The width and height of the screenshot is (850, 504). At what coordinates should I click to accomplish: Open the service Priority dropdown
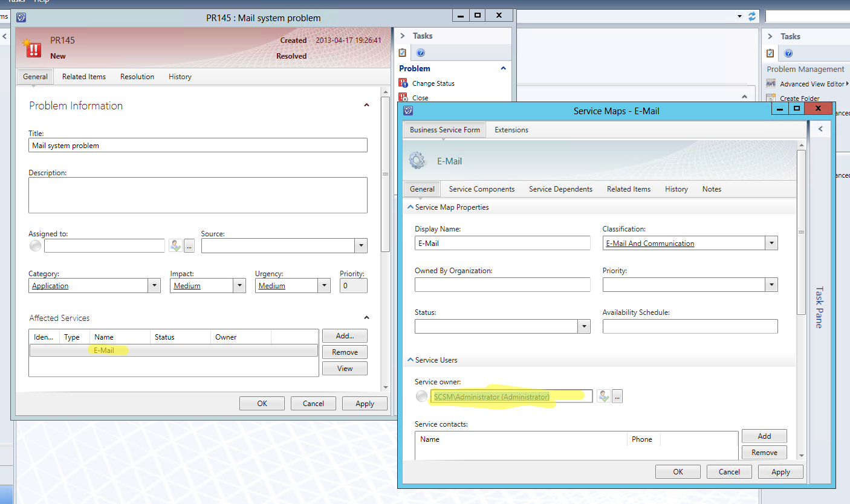coord(771,285)
